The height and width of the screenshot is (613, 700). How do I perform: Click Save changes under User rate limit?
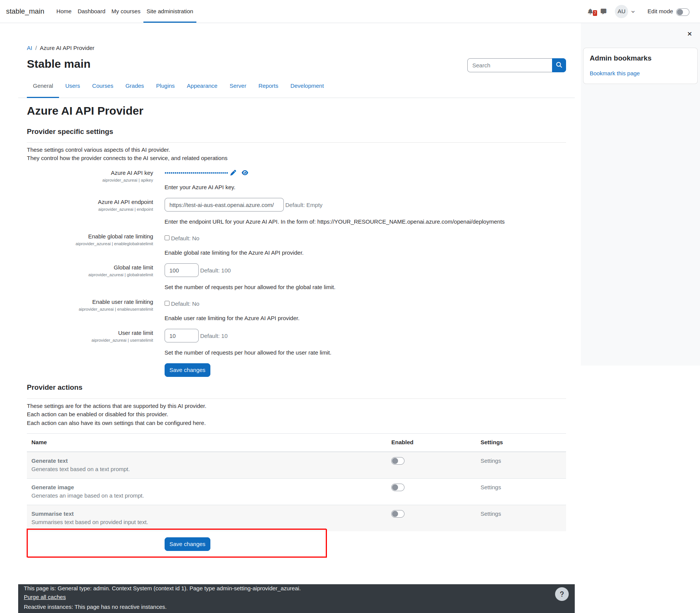coord(187,370)
